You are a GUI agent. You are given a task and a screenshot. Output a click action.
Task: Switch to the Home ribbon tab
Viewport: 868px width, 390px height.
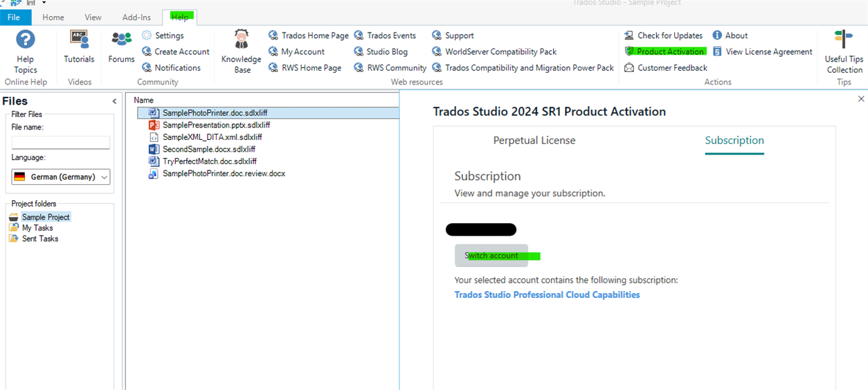click(x=53, y=17)
